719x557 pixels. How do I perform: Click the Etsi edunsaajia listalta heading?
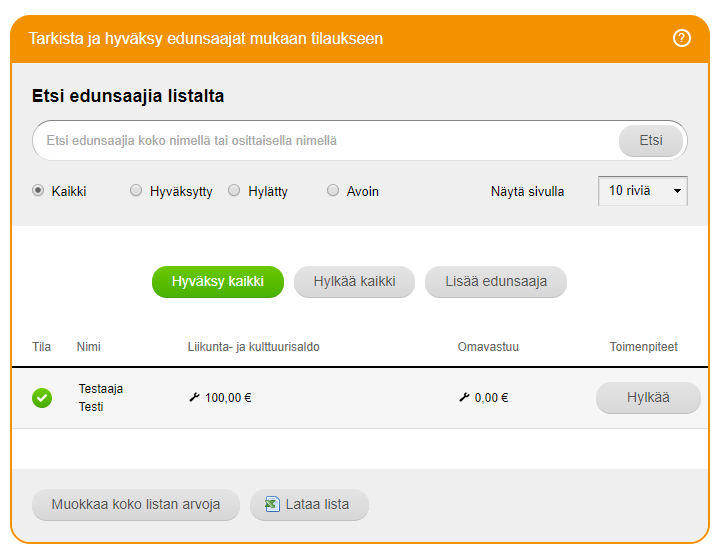click(x=128, y=96)
